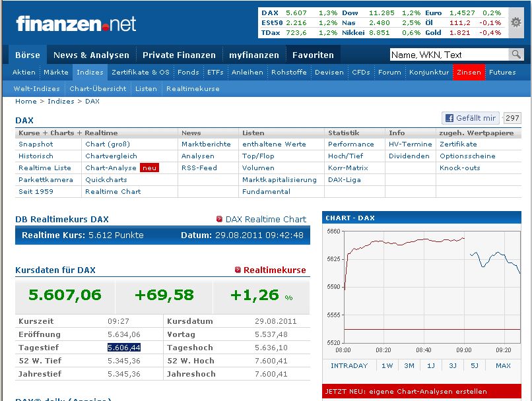Viewport: 532px width, 401px height.
Task: Open the Knock-outs link
Action: tap(460, 168)
